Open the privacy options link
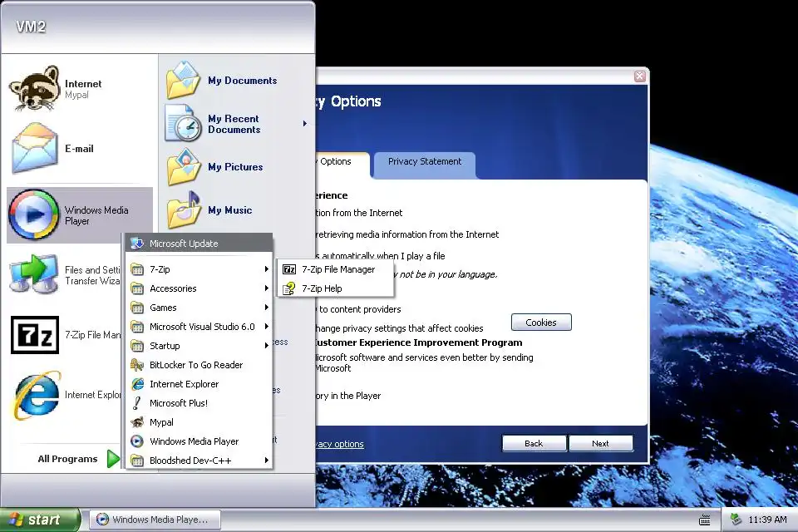The width and height of the screenshot is (798, 532). click(x=339, y=444)
